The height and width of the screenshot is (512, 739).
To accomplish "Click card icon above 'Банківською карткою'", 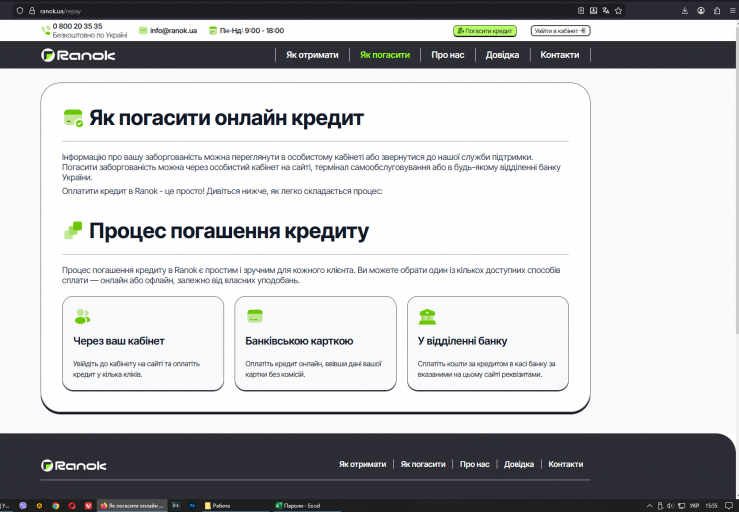I will (x=255, y=316).
